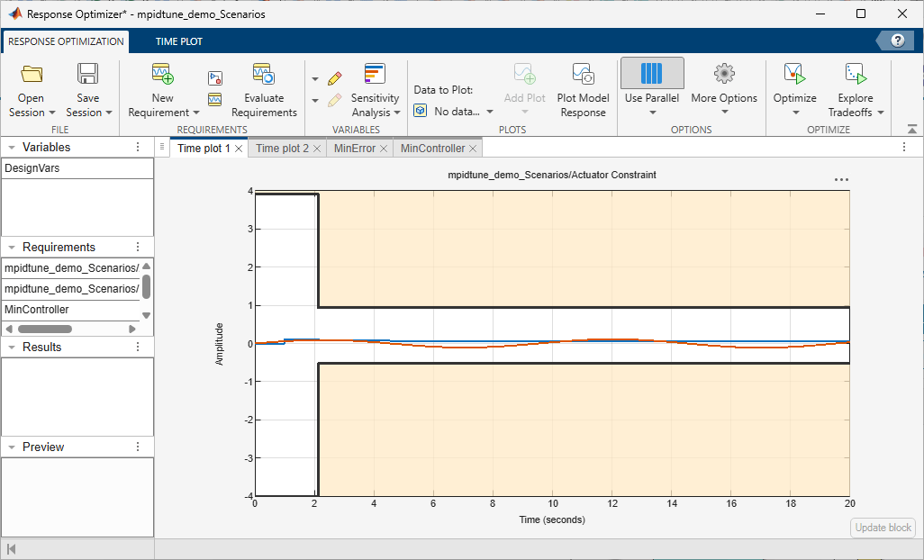The image size is (924, 560).
Task: Close the MinError tab
Action: tap(383, 149)
